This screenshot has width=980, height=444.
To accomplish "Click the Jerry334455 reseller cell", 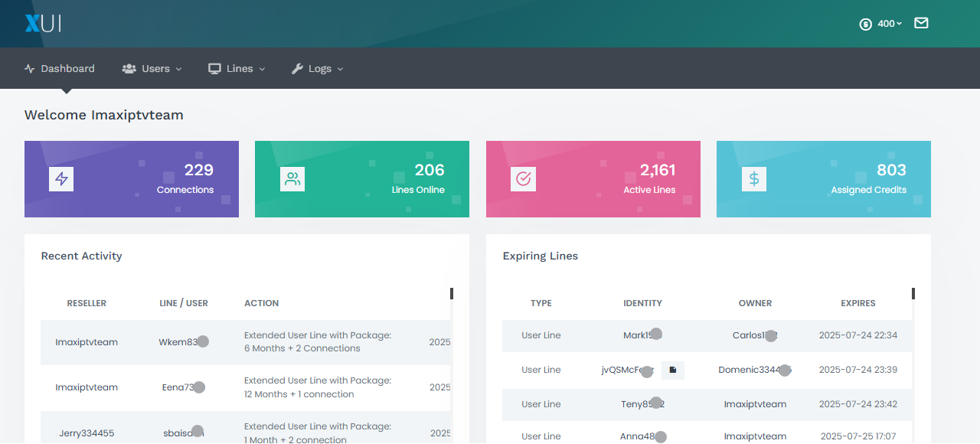I will coord(87,433).
